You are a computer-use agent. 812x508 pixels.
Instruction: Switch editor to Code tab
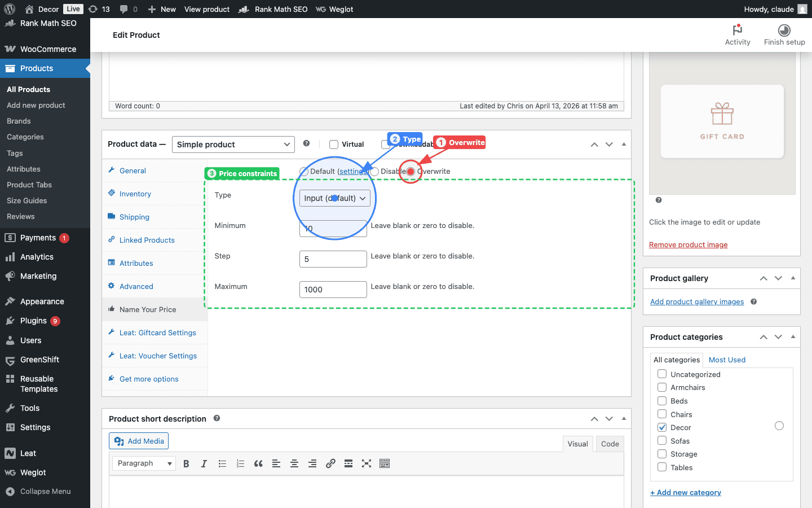tap(610, 444)
